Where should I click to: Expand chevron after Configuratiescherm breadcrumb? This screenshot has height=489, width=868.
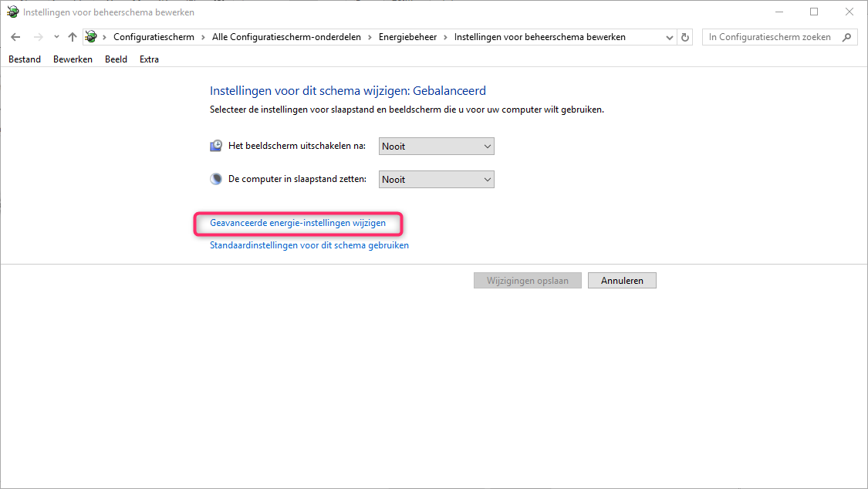(203, 37)
